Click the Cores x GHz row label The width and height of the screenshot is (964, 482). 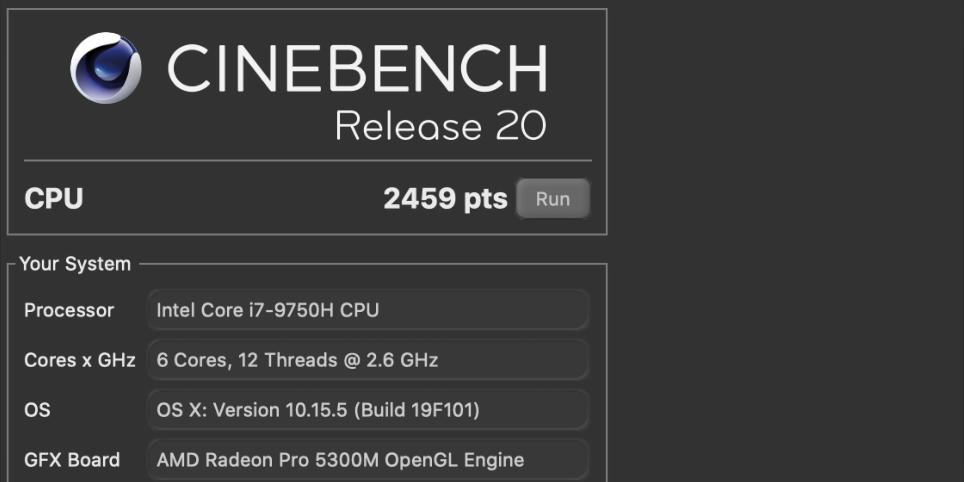click(79, 360)
